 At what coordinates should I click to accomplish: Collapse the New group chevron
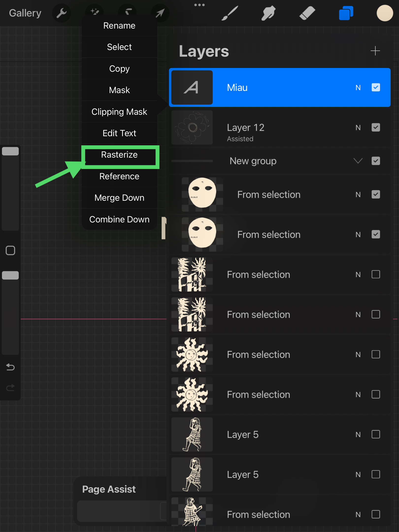[358, 161]
